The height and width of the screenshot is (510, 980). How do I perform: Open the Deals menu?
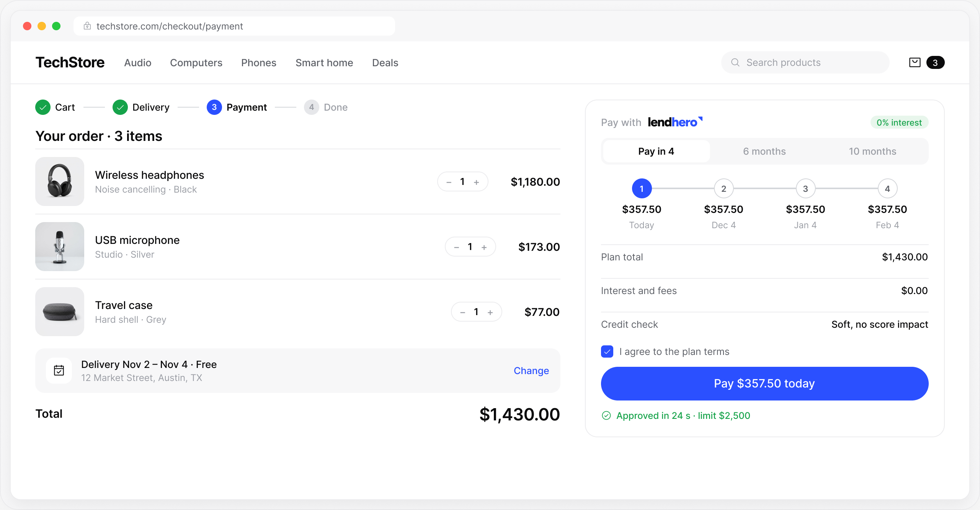pyautogui.click(x=385, y=62)
